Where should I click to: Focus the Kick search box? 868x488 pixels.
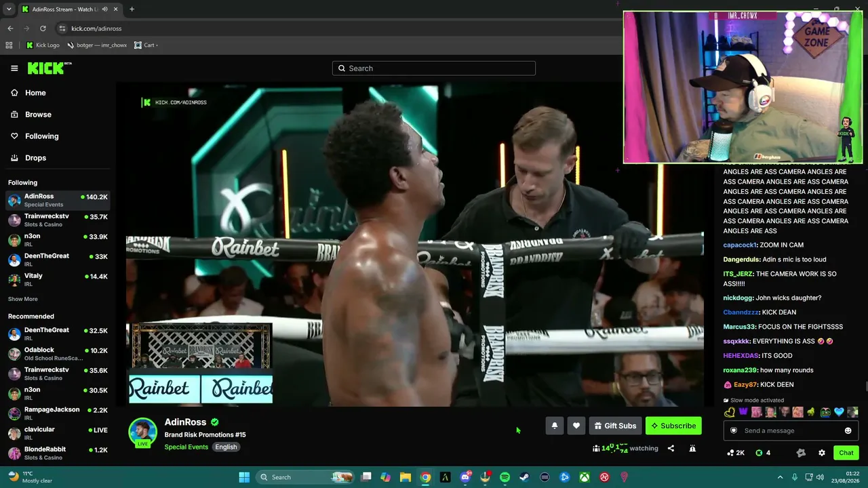click(x=434, y=68)
